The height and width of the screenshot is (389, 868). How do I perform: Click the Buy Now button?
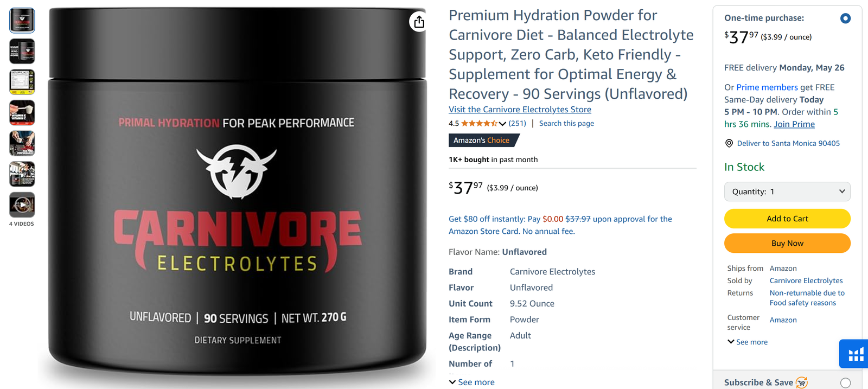point(787,243)
